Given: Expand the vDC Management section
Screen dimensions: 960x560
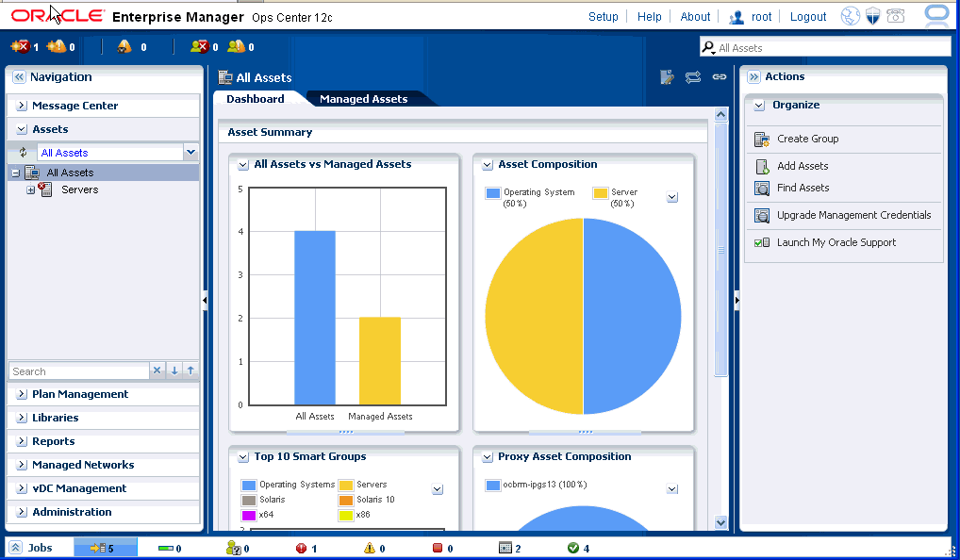Looking at the screenshot, I should pos(22,488).
